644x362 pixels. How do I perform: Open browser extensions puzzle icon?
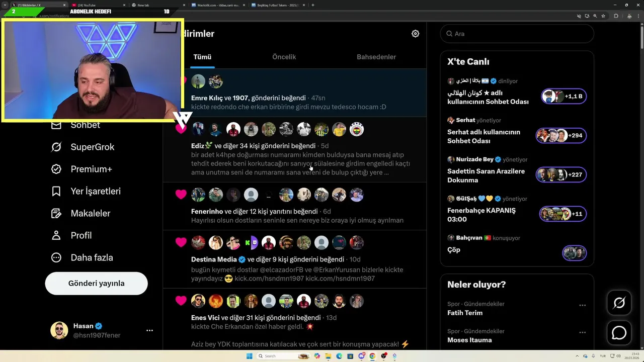[x=616, y=16]
